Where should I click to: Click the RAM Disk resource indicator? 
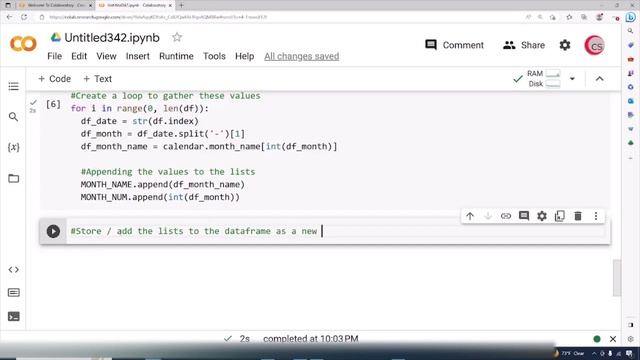[x=543, y=78]
